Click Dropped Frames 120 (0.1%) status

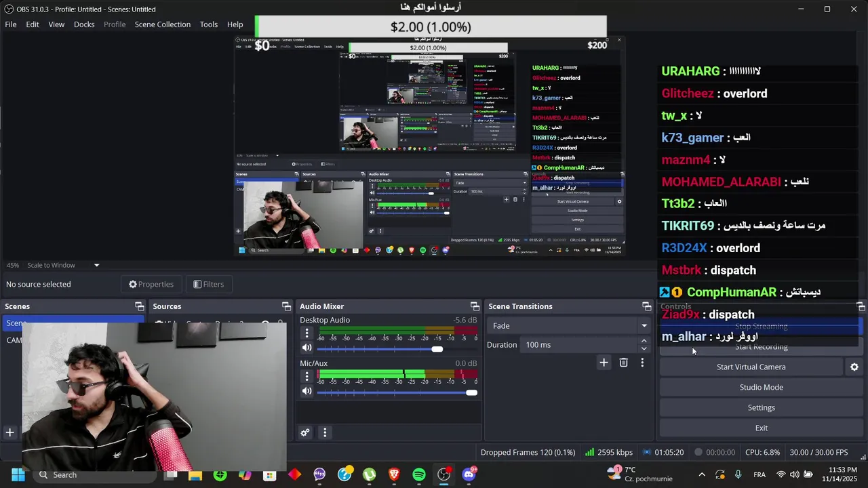pyautogui.click(x=528, y=452)
